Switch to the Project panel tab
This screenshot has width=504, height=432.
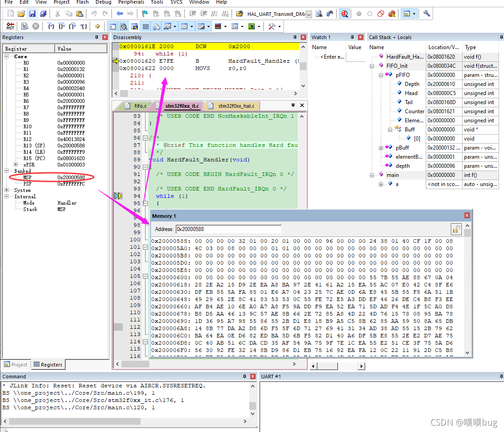point(15,365)
